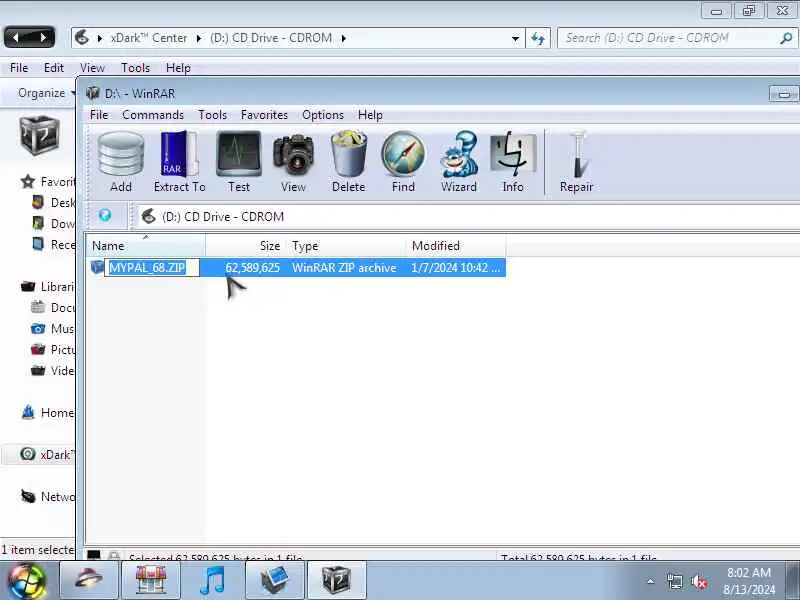Sort by the Size column header

tap(246, 246)
